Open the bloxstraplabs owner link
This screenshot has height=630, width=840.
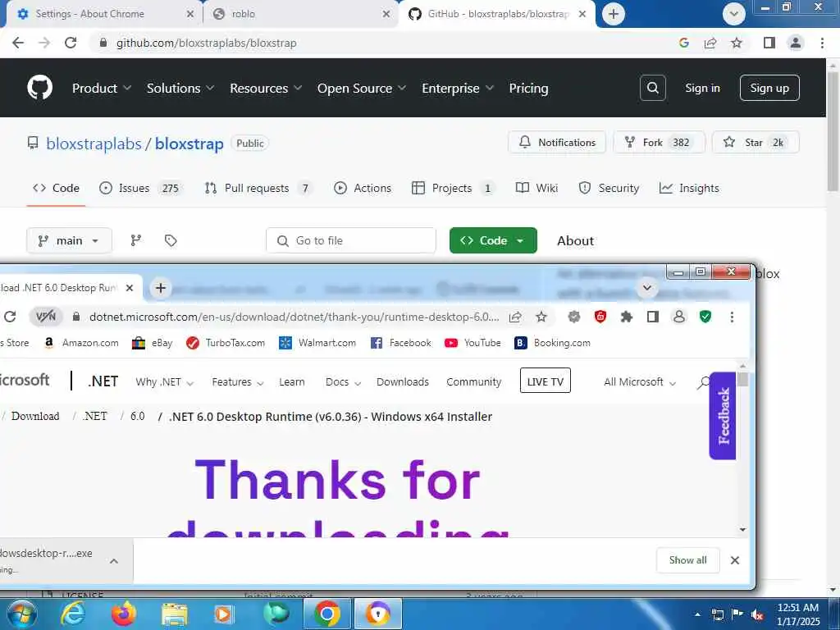[94, 144]
